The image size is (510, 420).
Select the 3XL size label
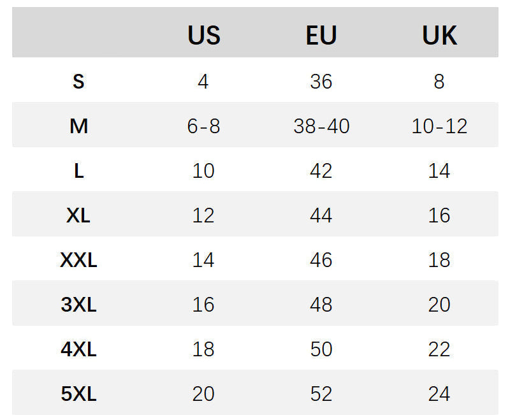point(78,305)
